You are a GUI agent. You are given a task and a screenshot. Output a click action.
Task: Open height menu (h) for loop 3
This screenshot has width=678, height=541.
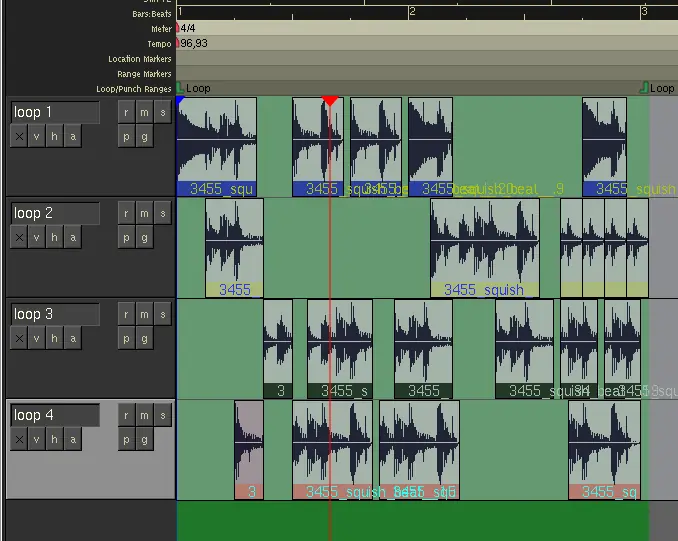coord(54,339)
